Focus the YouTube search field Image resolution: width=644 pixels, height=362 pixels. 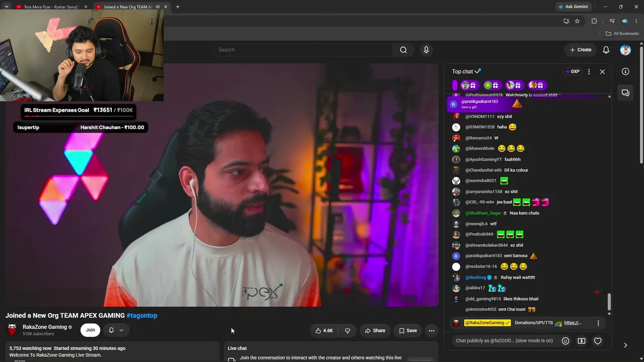[303, 50]
